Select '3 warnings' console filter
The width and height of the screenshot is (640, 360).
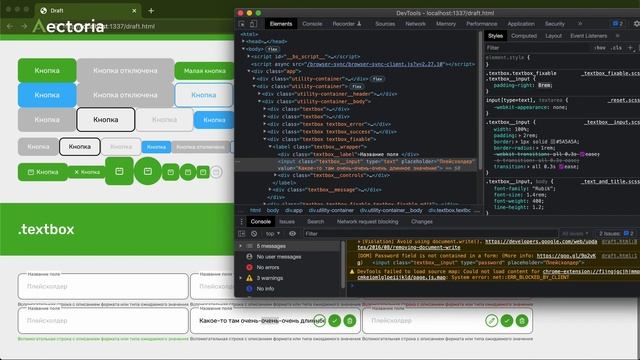pos(269,278)
